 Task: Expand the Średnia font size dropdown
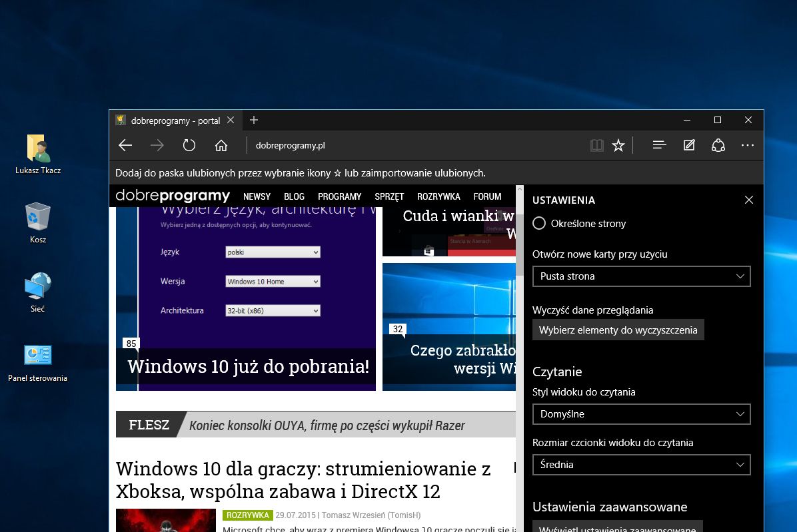pos(642,465)
